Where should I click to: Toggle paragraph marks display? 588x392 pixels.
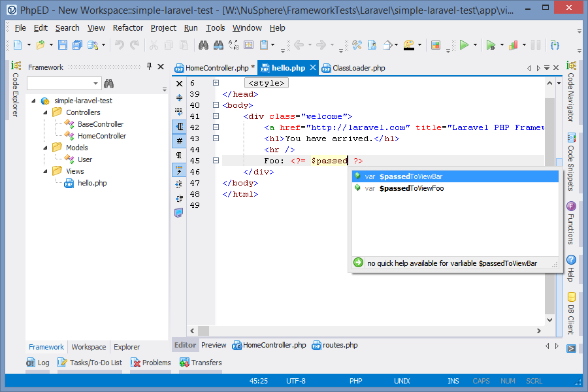[x=178, y=155]
